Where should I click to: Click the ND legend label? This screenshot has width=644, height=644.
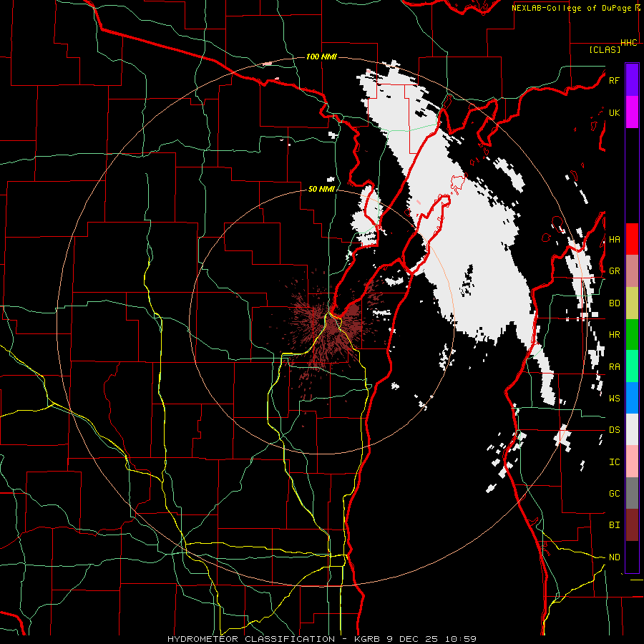(614, 557)
